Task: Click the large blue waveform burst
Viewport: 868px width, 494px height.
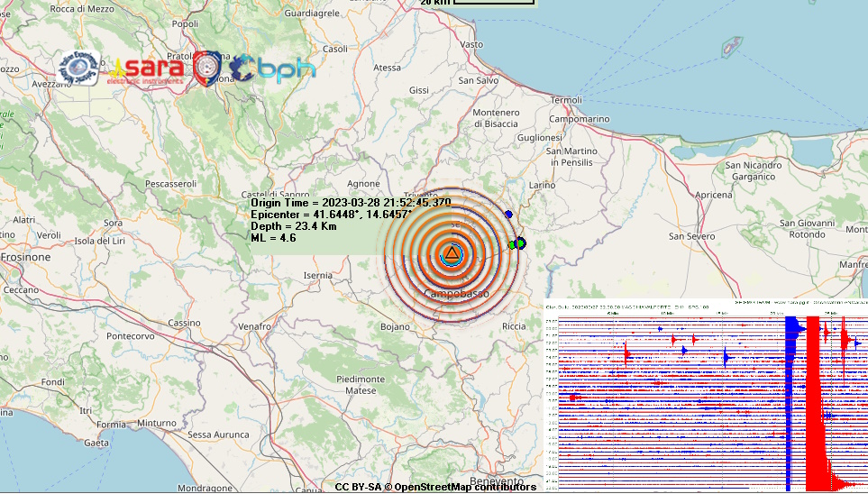Action: (793, 397)
